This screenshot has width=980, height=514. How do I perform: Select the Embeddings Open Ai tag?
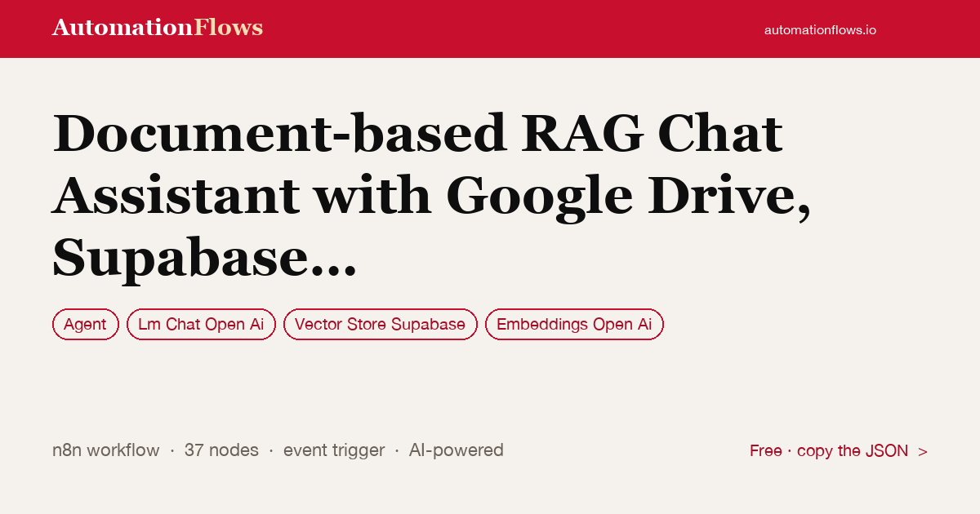[x=574, y=324]
